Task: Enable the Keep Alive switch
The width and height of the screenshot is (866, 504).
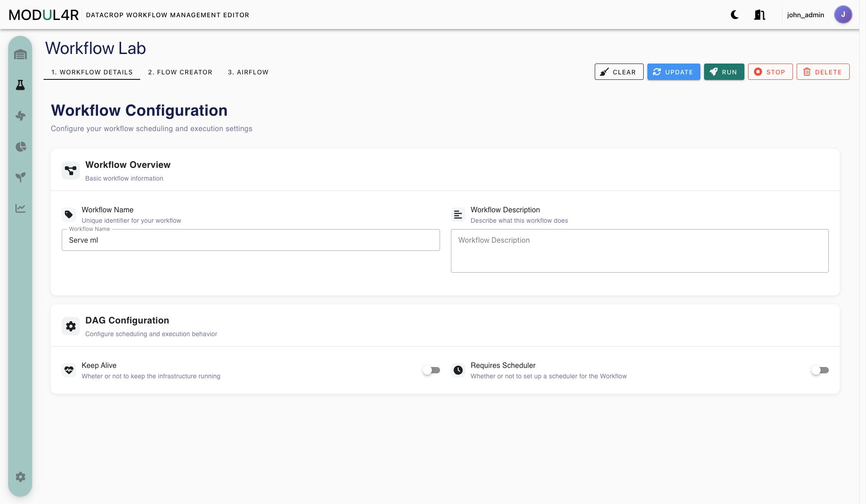Action: point(431,370)
